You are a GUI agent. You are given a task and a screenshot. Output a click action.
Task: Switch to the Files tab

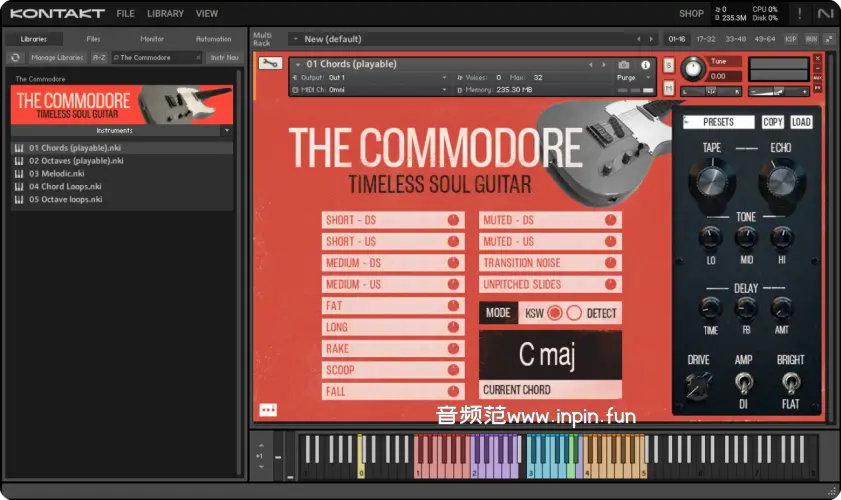[93, 39]
